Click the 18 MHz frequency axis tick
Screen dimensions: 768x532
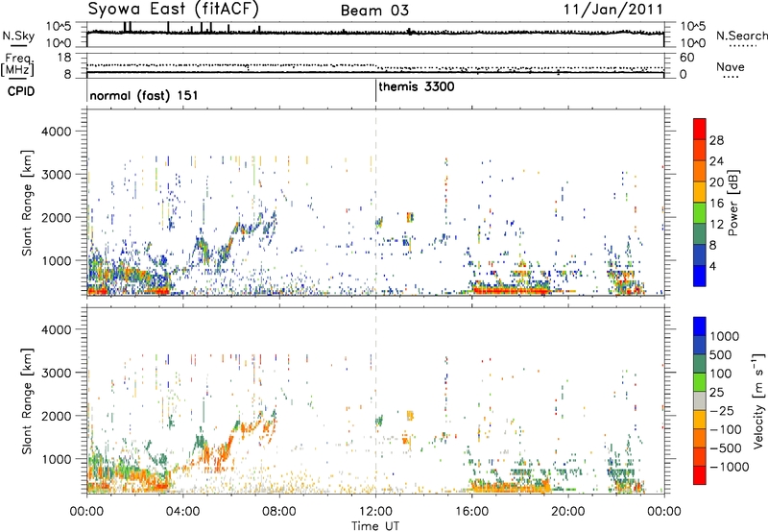[64, 58]
